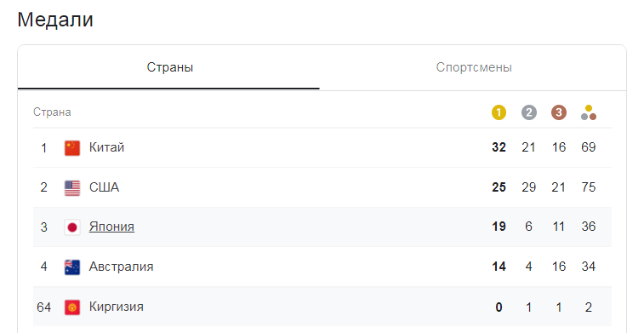Screen dimensions: 644x333
Task: Select the Страны tab
Action: pos(169,67)
